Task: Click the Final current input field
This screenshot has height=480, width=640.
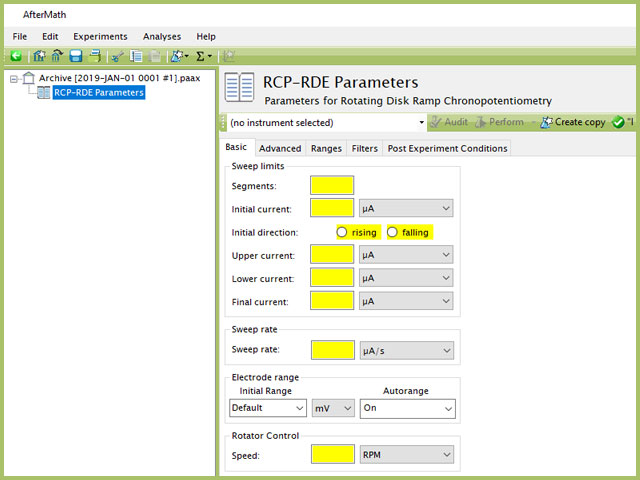Action: pyautogui.click(x=332, y=301)
